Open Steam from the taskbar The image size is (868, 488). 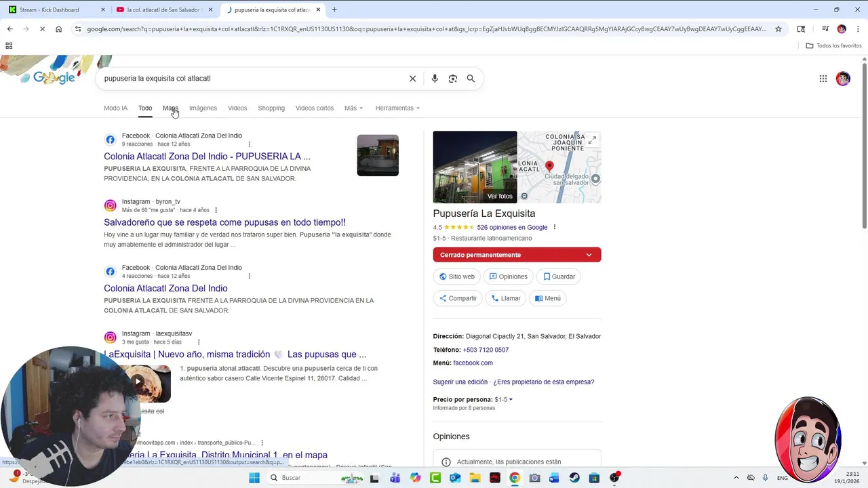[x=574, y=478]
